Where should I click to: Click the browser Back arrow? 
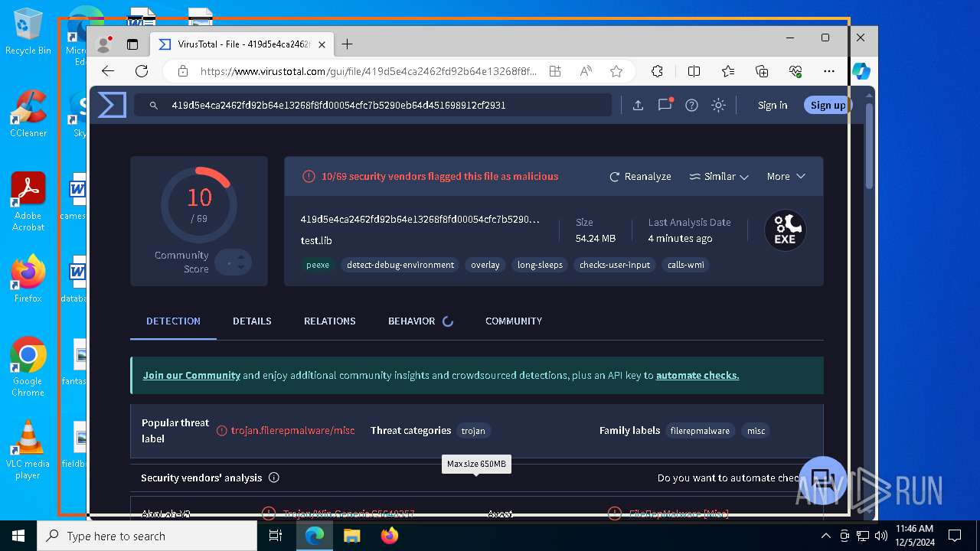click(x=108, y=71)
